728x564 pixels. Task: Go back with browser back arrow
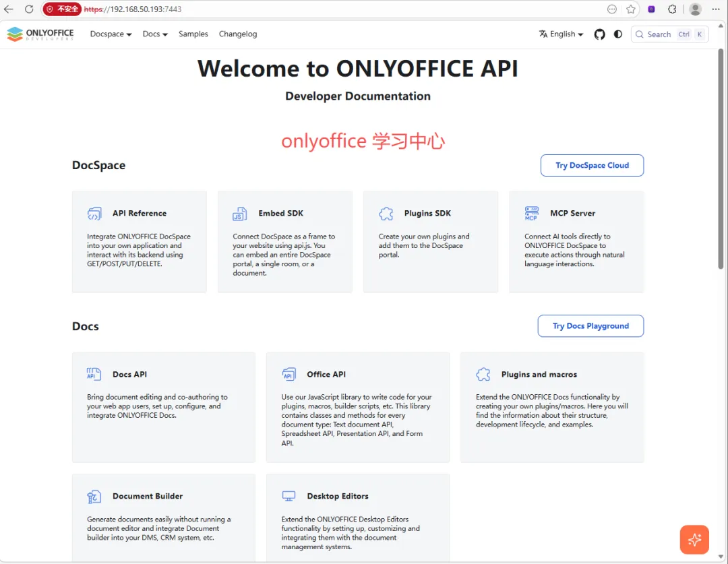(9, 9)
